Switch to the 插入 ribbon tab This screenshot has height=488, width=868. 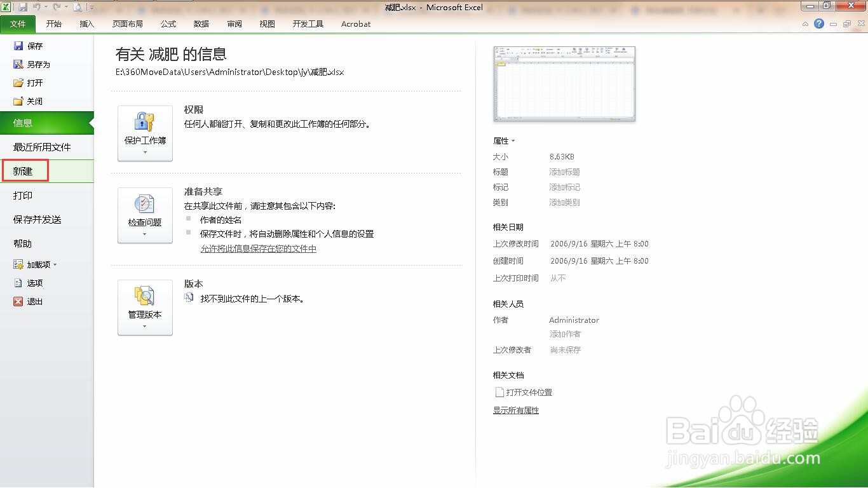[x=87, y=24]
